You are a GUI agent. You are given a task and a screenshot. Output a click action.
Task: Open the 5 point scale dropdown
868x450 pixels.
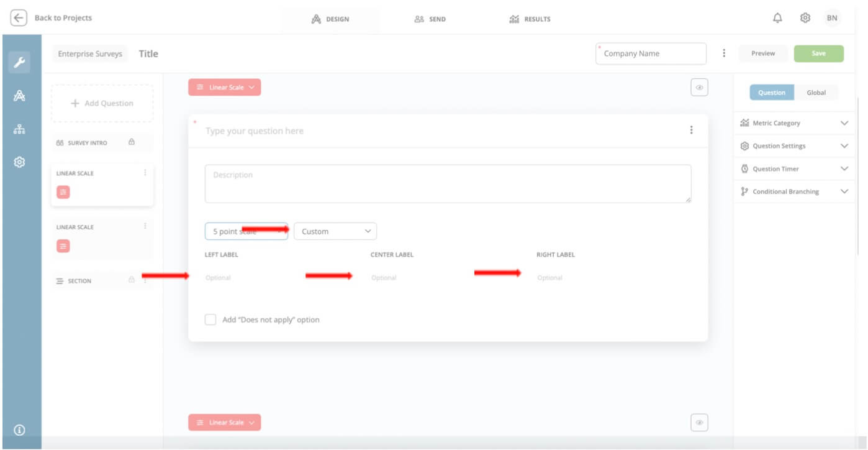[246, 231]
